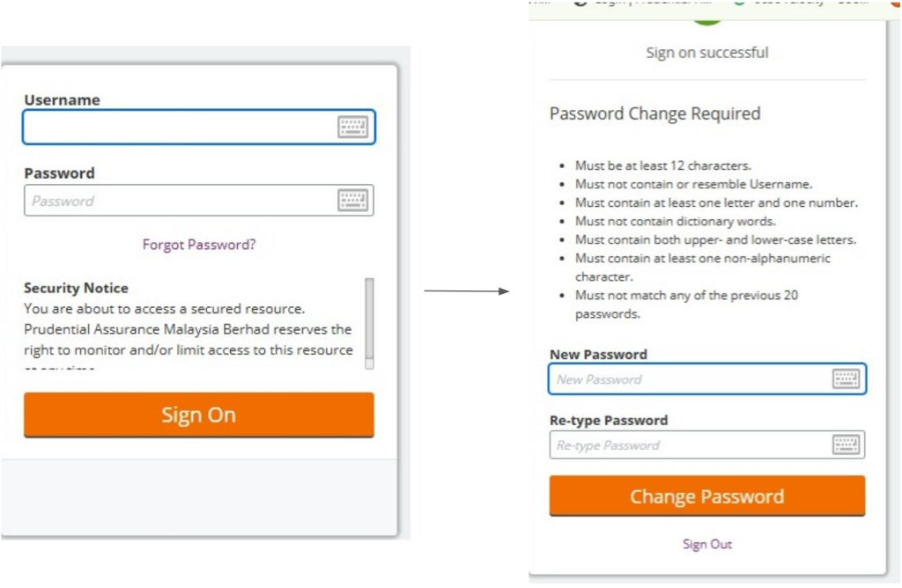Click the Sign on successful message
The width and height of the screenshot is (902, 588).
coord(707,53)
